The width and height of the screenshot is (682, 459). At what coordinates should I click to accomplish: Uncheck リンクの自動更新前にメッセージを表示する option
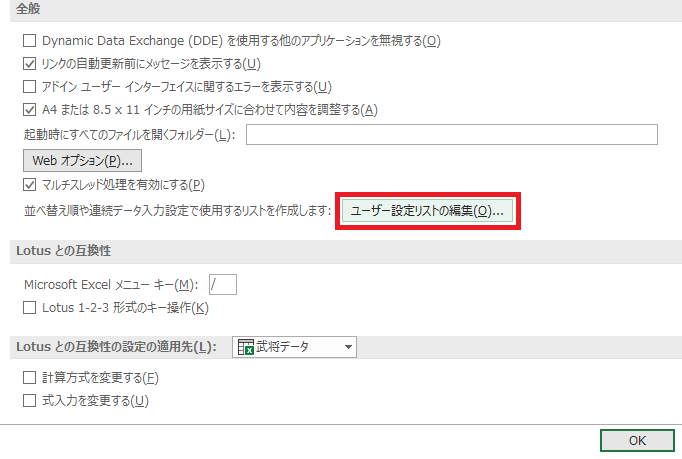(x=29, y=64)
